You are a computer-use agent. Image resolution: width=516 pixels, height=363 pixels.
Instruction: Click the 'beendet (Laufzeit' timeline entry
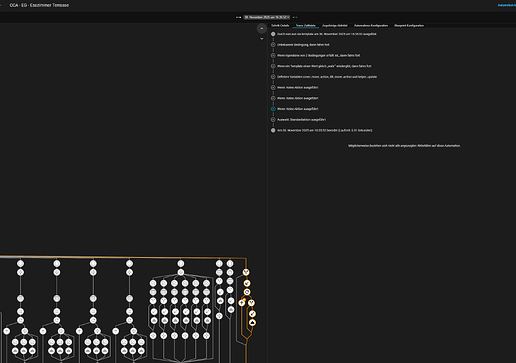(325, 130)
